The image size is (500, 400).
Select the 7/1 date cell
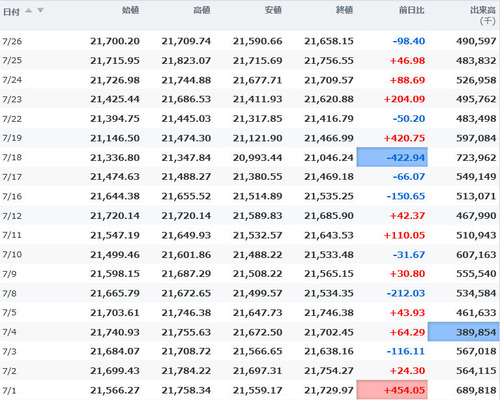9,390
